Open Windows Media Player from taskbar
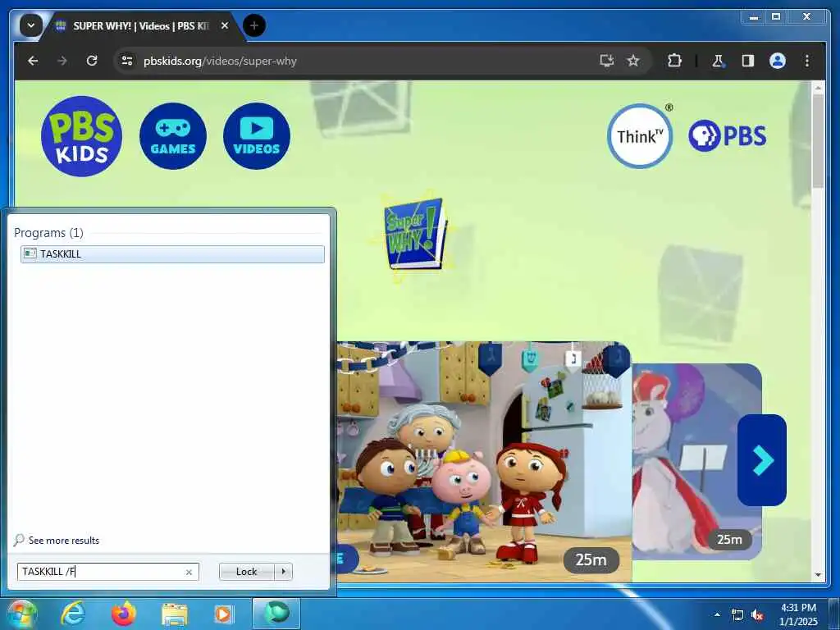840x630 pixels. pyautogui.click(x=223, y=614)
